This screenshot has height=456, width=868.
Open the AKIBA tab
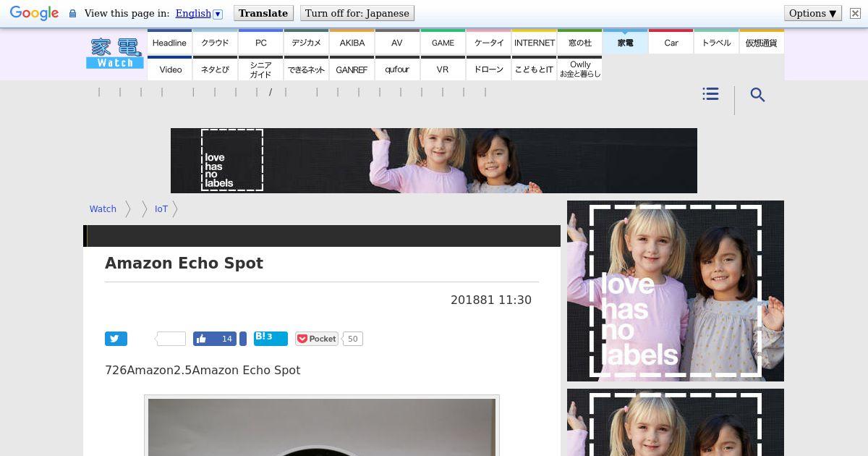pyautogui.click(x=352, y=42)
